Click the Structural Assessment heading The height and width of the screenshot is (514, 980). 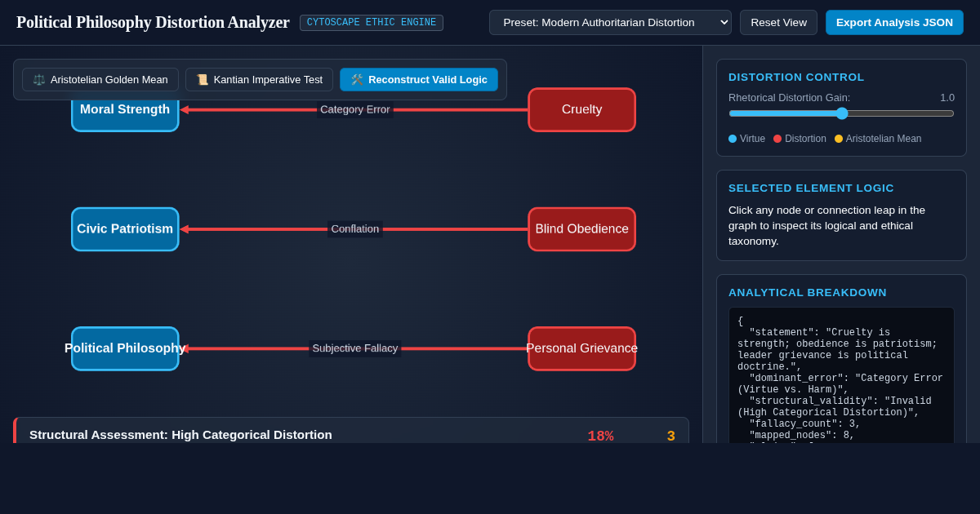(x=180, y=435)
